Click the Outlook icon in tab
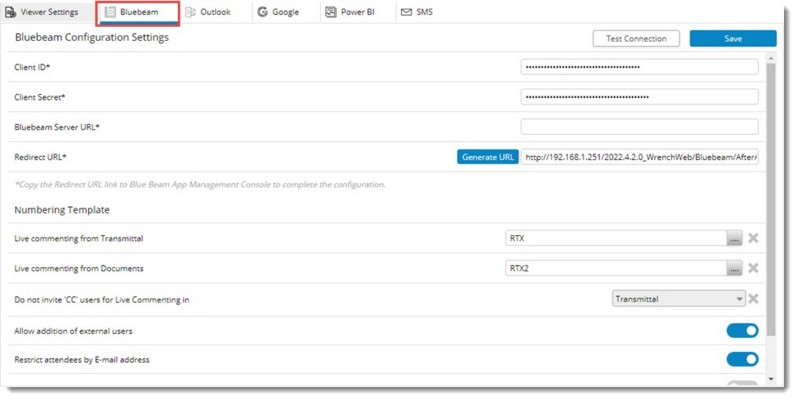796x399 pixels. pos(190,12)
